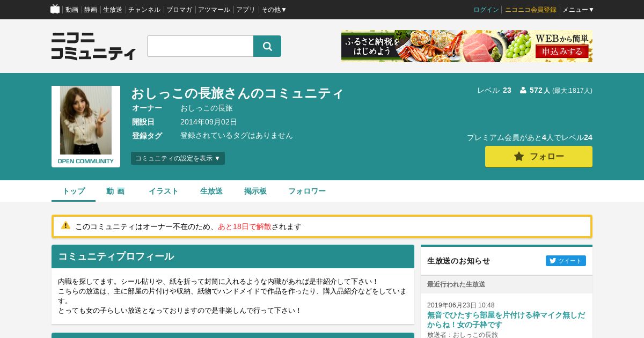This screenshot has width=644, height=338.
Task: Expand コミュニティの設定を表示 ▼
Action: 178,158
